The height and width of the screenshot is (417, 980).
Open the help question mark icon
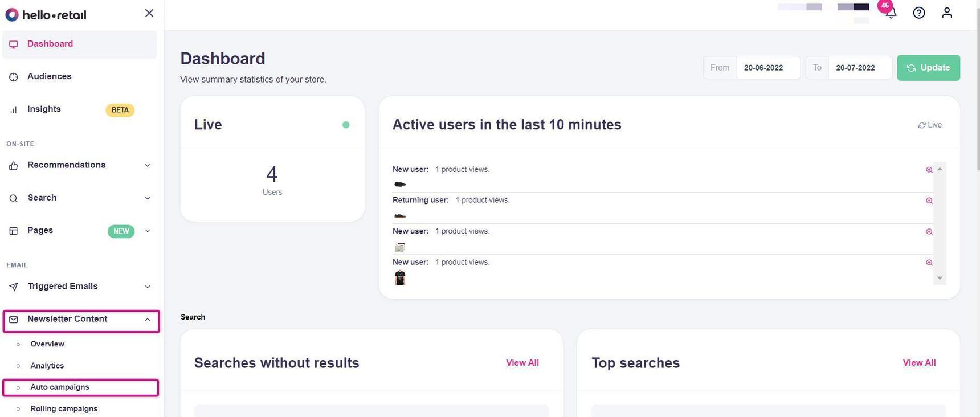[x=918, y=13]
